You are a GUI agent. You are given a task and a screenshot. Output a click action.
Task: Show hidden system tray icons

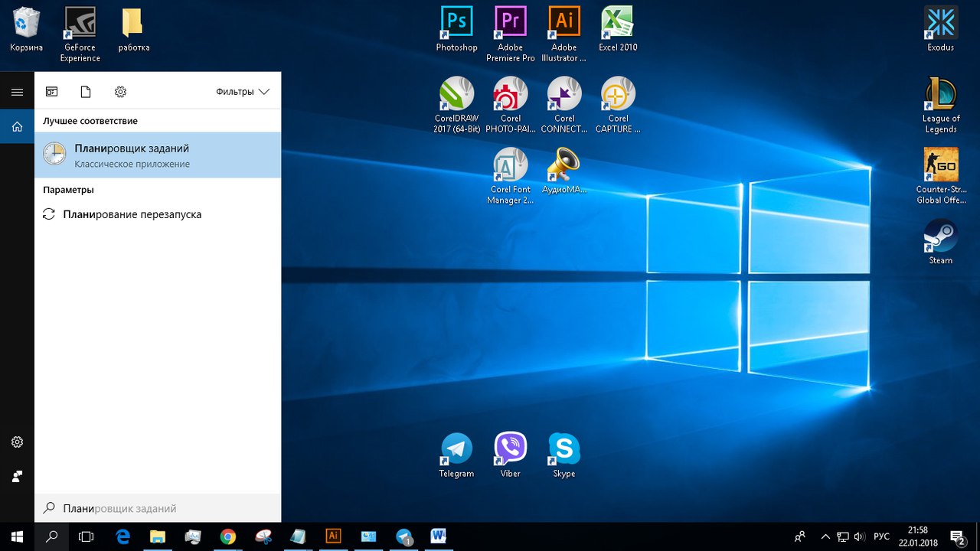tap(825, 536)
